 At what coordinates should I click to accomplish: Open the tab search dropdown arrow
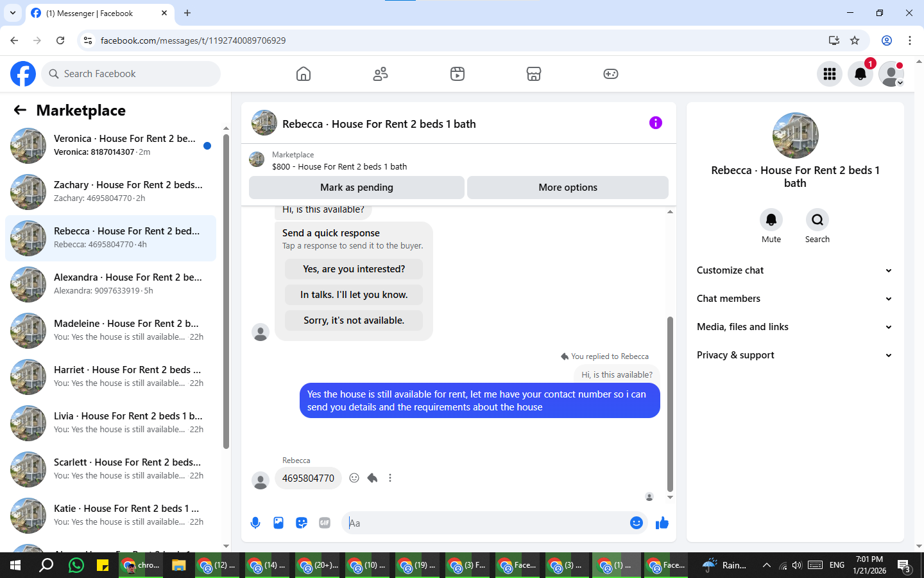(x=13, y=13)
